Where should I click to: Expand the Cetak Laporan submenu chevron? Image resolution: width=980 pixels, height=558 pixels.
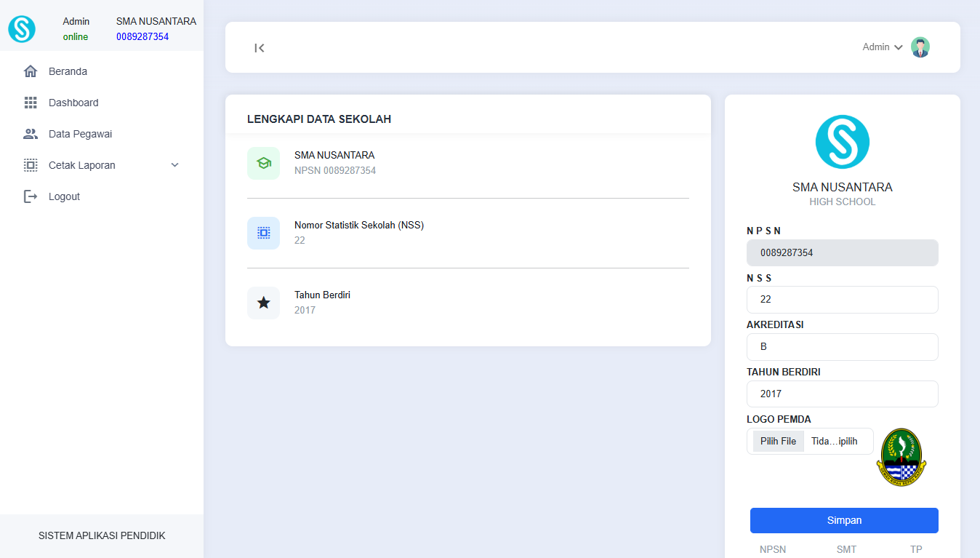[x=174, y=165]
